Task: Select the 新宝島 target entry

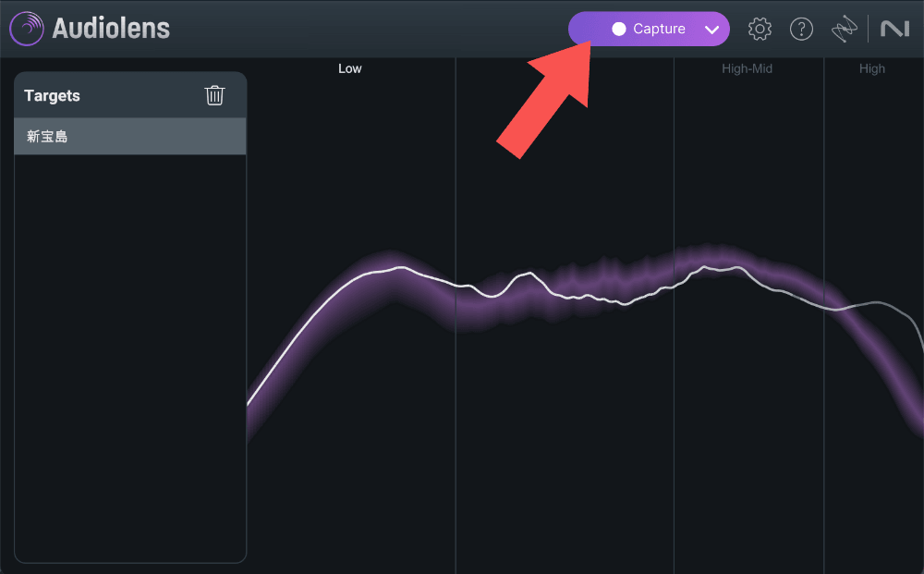Action: pyautogui.click(x=129, y=137)
